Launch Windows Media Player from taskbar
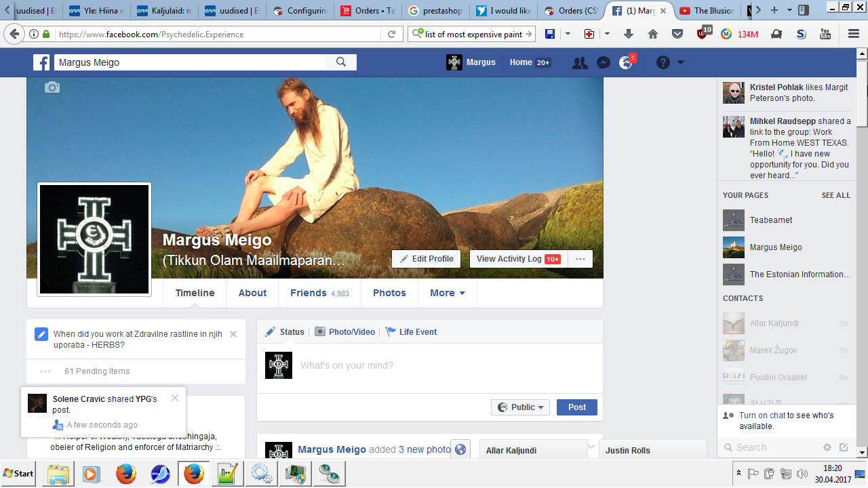The image size is (868, 488). coord(92,473)
